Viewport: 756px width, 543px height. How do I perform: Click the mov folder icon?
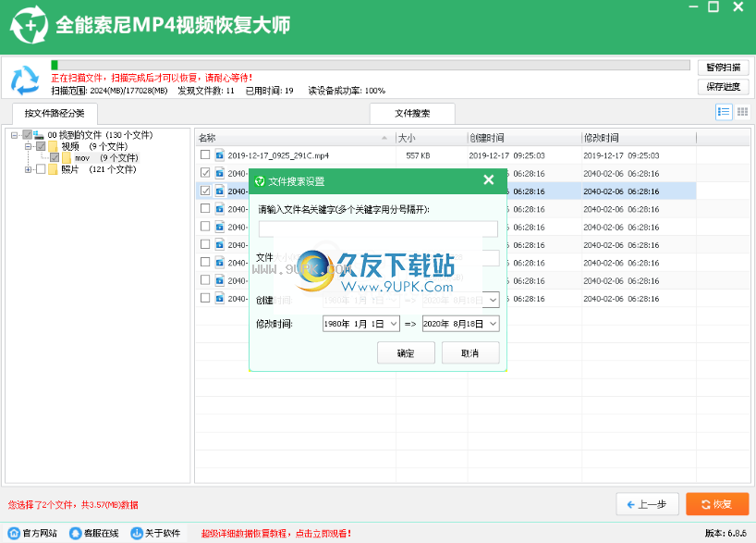point(67,158)
